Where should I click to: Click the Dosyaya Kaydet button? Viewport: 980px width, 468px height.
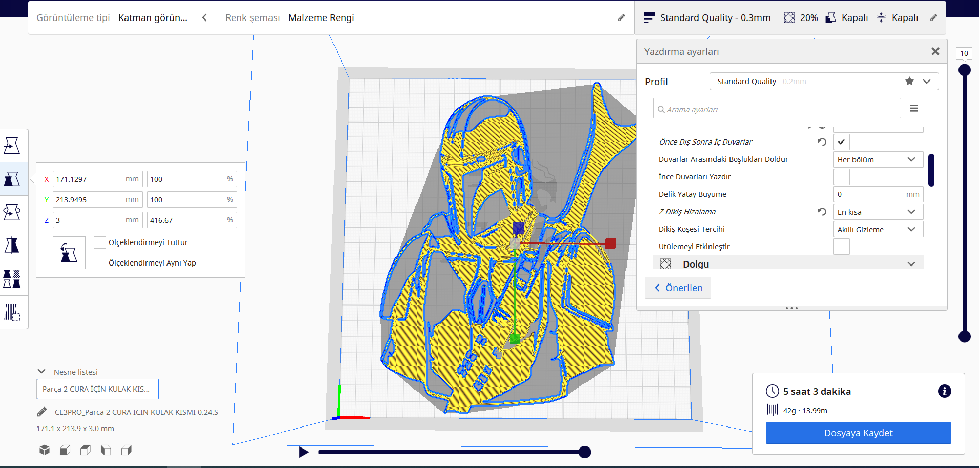point(858,433)
